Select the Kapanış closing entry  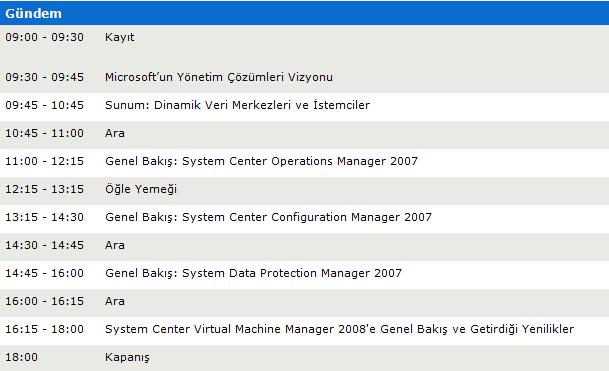(127, 357)
